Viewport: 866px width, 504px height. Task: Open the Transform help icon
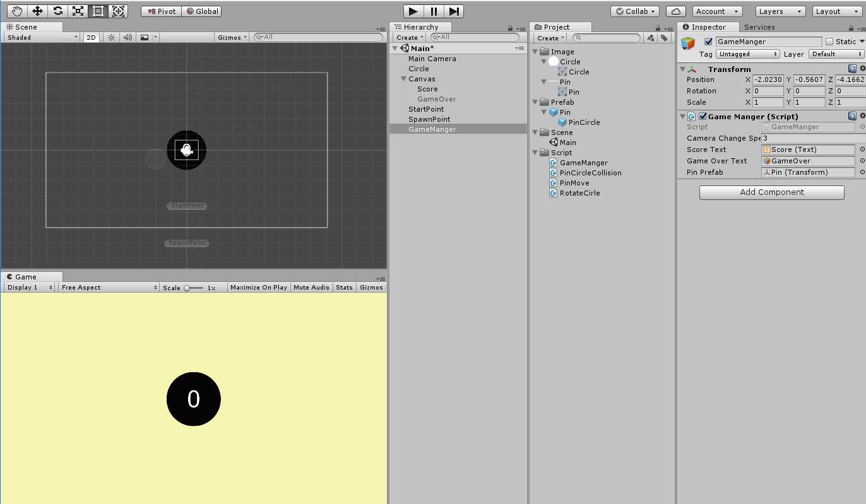[852, 69]
